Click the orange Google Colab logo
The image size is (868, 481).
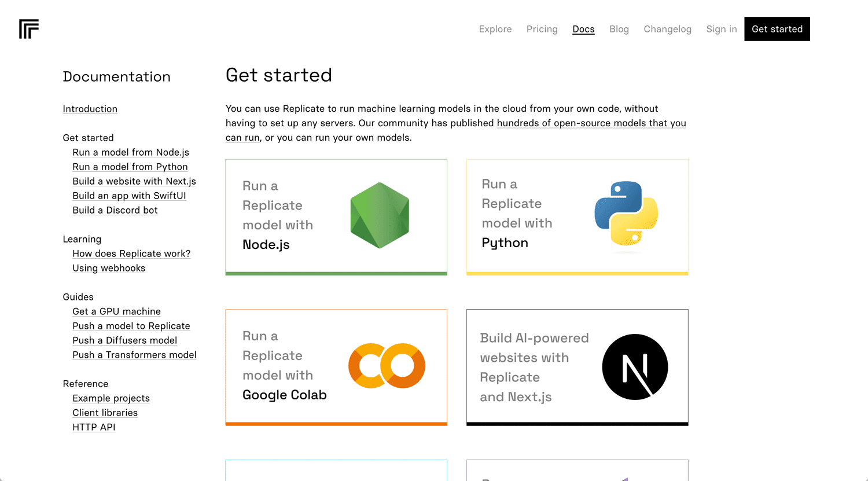pyautogui.click(x=387, y=366)
